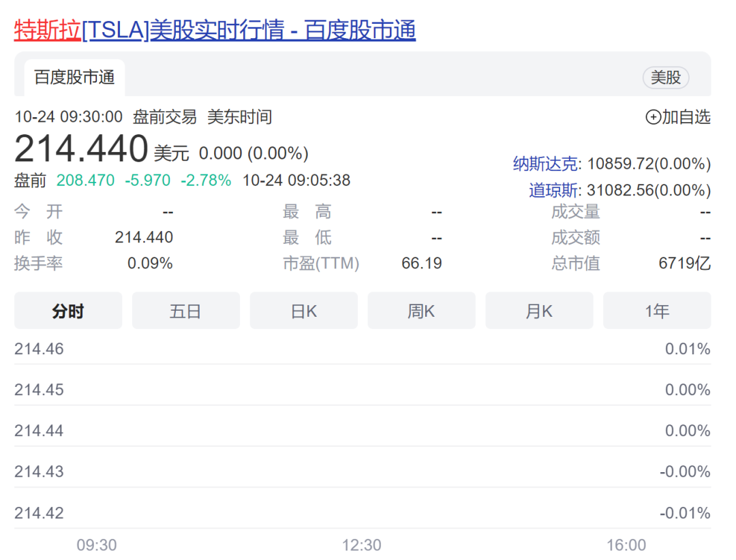Click the 换手率 label
The height and width of the screenshot is (560, 736).
(x=38, y=264)
